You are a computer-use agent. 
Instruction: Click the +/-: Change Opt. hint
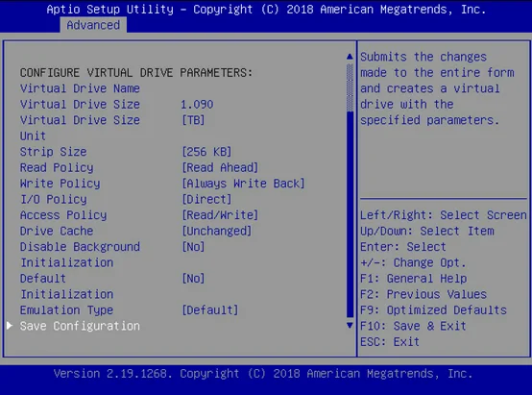(x=413, y=262)
